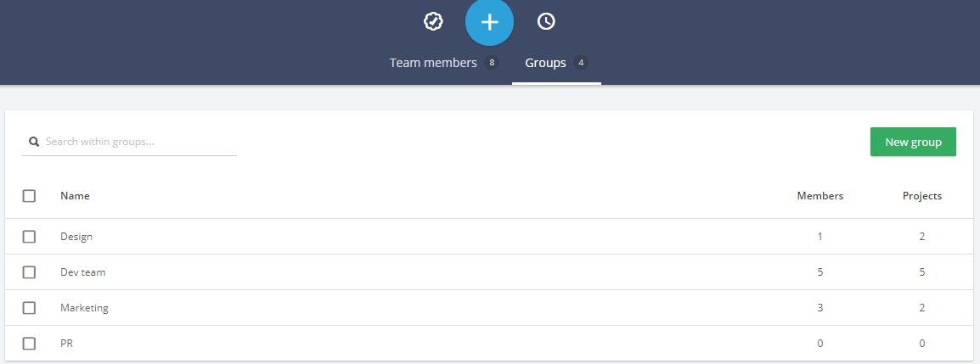Screen dimensions: 980x364
Task: Open the clock time tracking icon
Action: (546, 21)
